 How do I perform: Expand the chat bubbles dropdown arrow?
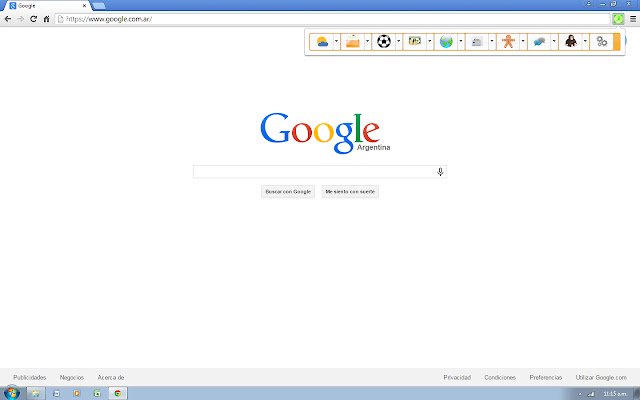pyautogui.click(x=554, y=41)
